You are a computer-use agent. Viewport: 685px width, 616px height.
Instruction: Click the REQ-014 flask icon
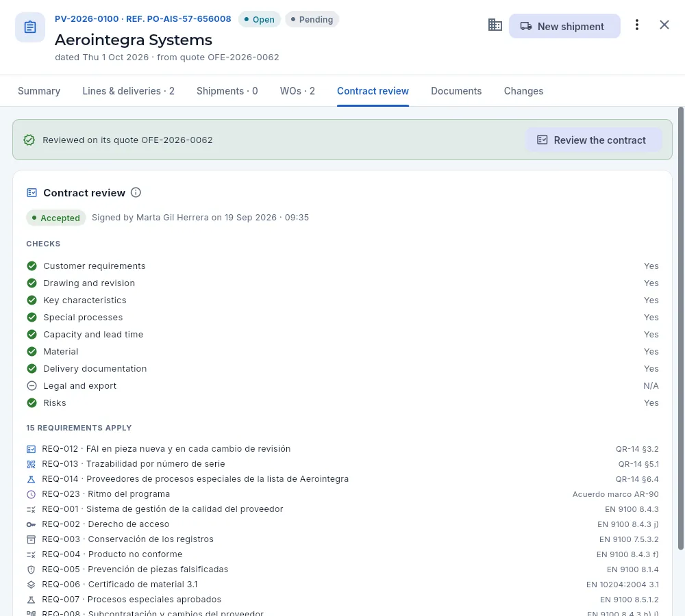click(x=31, y=479)
